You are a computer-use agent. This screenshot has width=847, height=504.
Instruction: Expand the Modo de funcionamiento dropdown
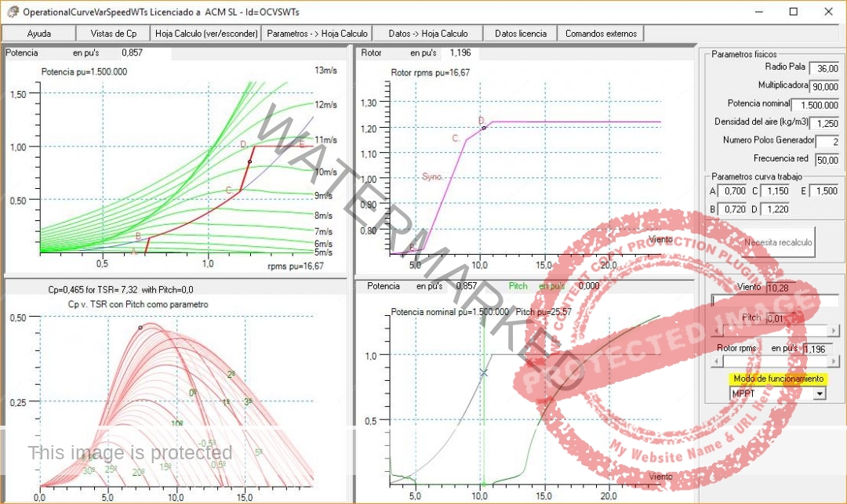coord(820,393)
